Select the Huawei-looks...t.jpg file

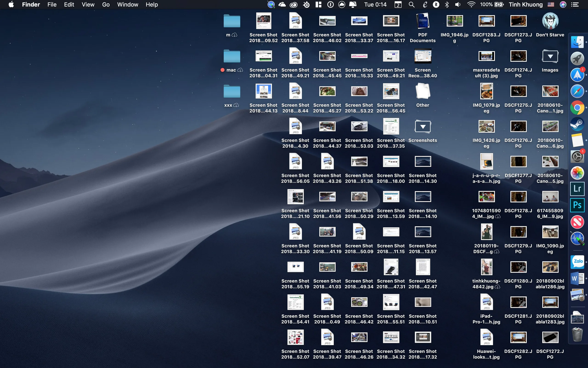tap(486, 337)
